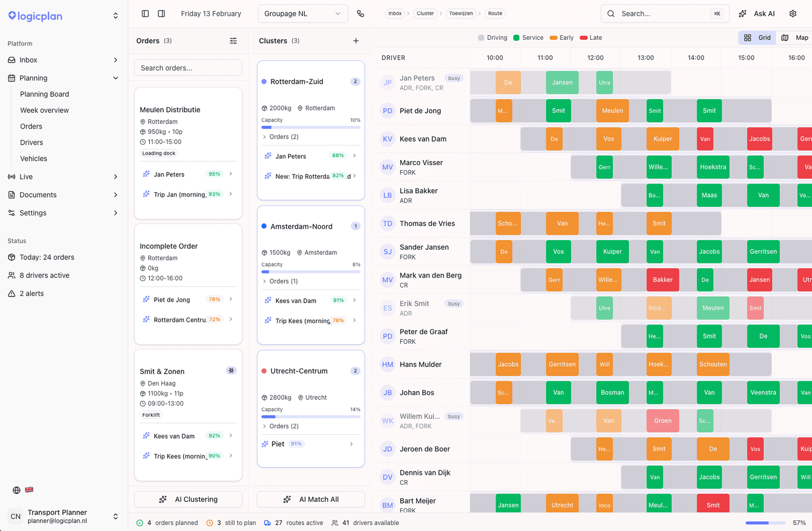Expand Orders (2) in Rotterdam-Zuid cluster

281,137
